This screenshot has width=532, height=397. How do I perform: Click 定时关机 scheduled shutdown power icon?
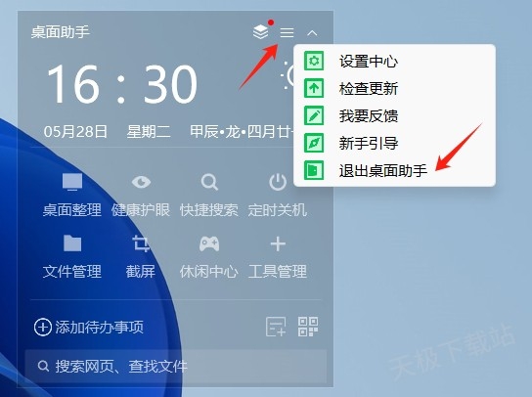pyautogui.click(x=278, y=182)
